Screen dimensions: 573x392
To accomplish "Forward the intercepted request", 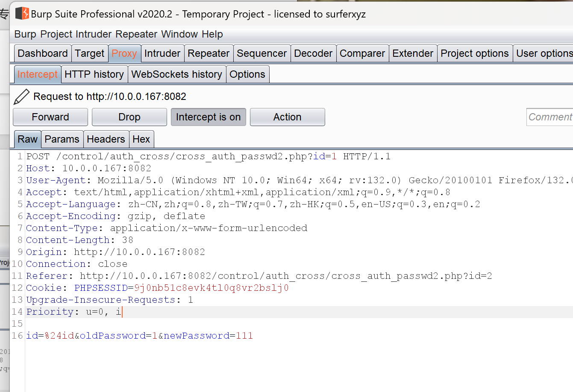I will coord(50,117).
